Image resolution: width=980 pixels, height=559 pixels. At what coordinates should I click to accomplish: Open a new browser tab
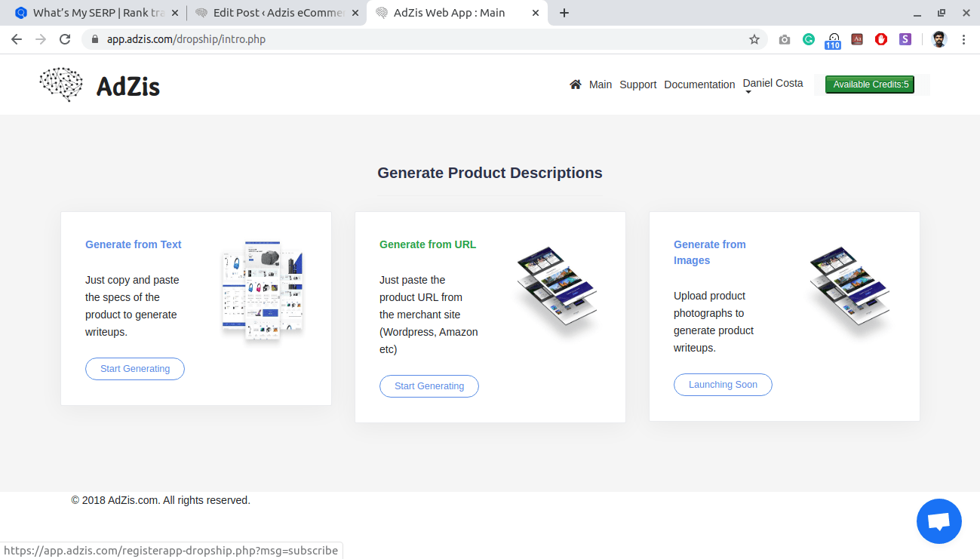coord(564,13)
